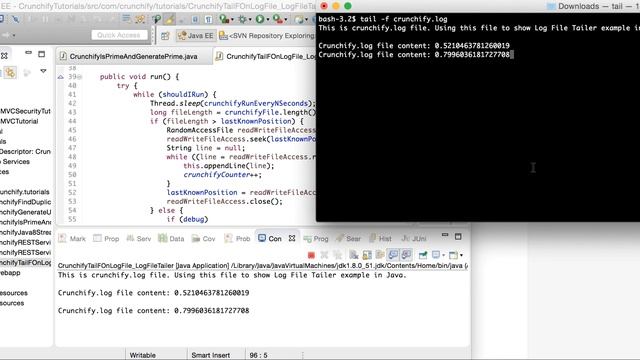Open the Problems tab
This screenshot has width=640, height=360.
(237, 238)
